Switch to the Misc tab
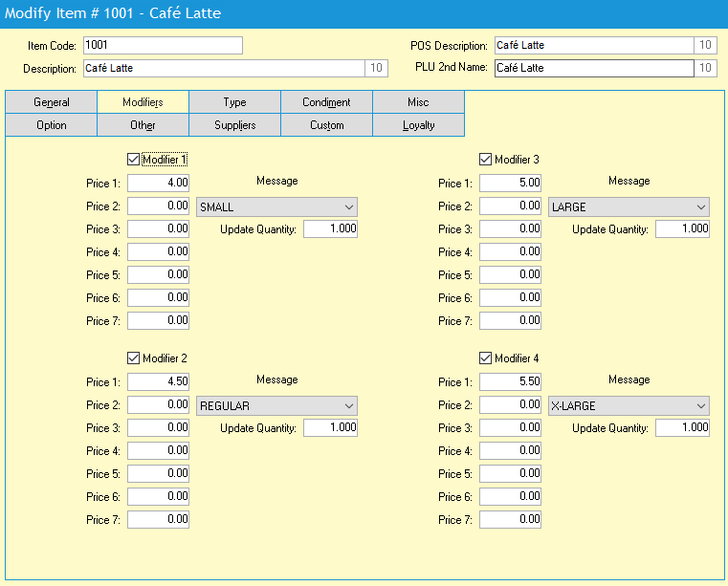This screenshot has height=586, width=728. point(418,102)
